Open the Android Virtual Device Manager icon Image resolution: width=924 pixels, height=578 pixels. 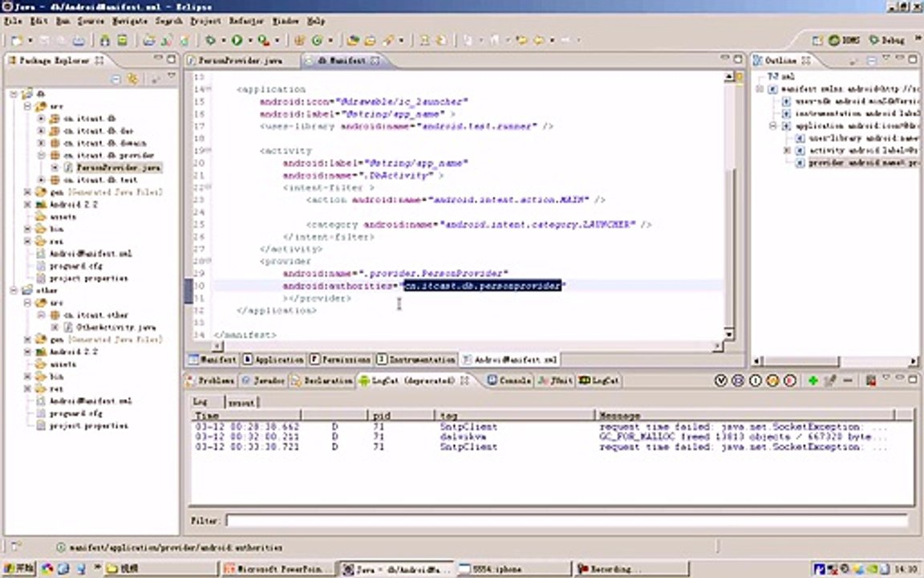122,40
